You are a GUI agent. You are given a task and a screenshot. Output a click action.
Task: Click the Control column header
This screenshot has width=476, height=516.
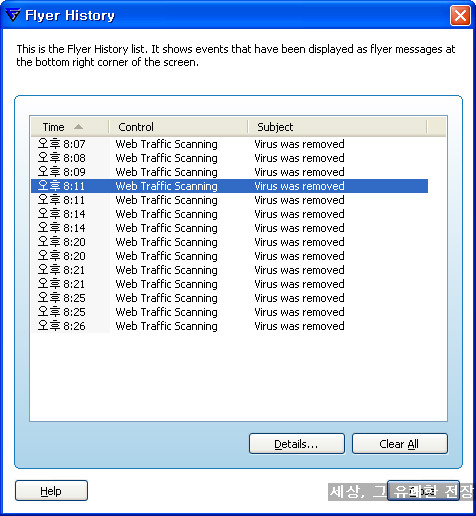[x=178, y=127]
